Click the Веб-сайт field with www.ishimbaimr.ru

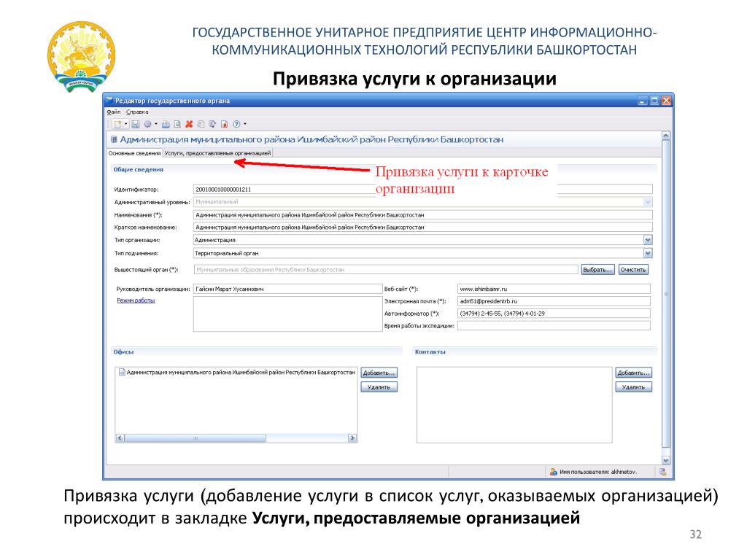(x=554, y=289)
